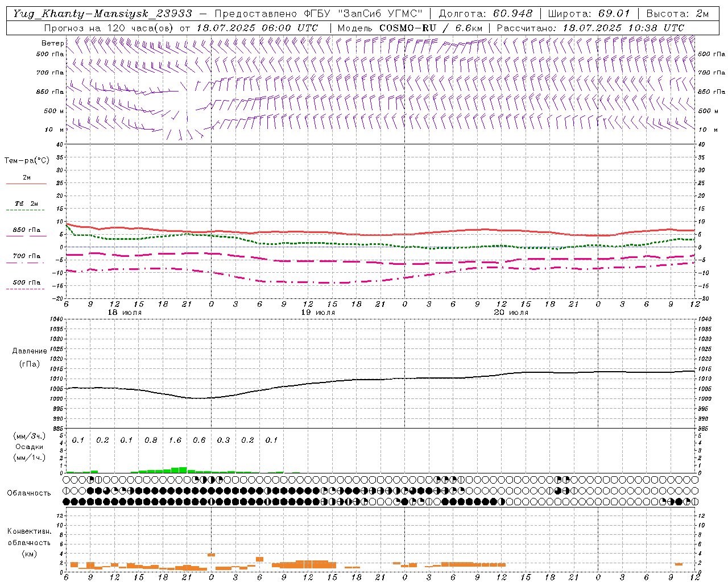Click the Td 2м dew point legend entry
Viewport: 728px width, 582px height.
tap(27, 203)
